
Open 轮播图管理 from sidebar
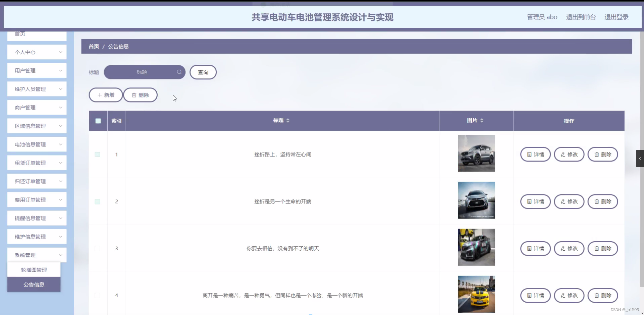click(34, 270)
